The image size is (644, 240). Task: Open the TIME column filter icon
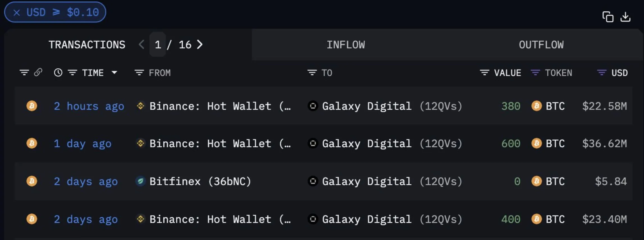73,73
